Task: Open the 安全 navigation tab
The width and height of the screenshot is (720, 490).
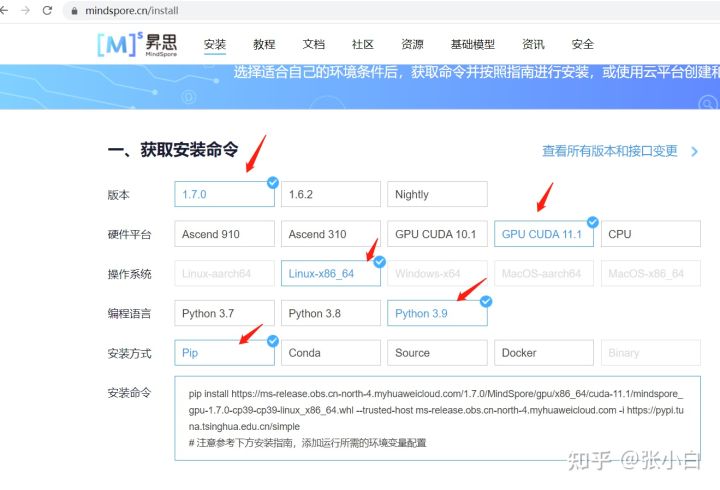Action: 583,45
